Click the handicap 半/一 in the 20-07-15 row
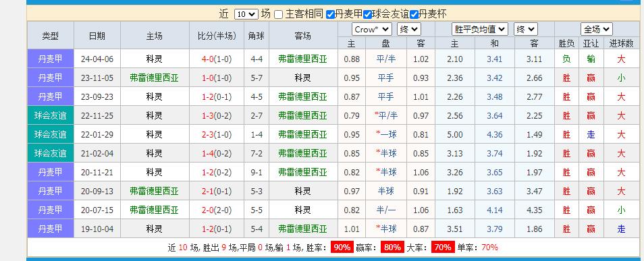The image size is (644, 261). point(386,210)
